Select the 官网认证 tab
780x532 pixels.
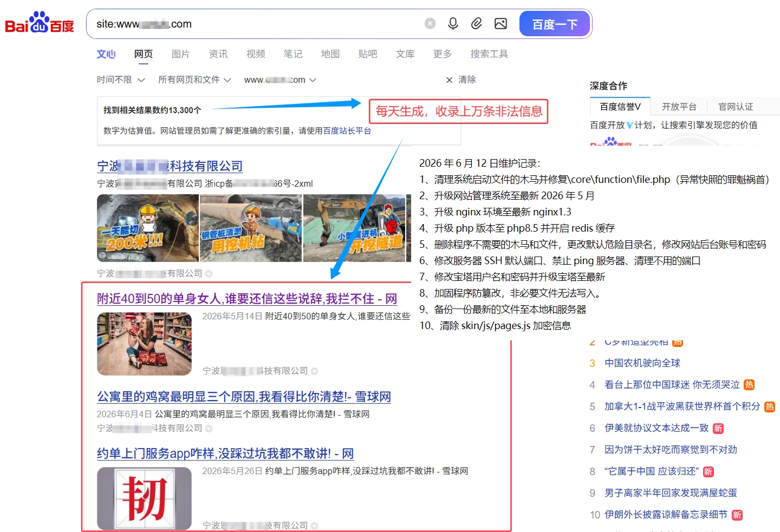736,107
